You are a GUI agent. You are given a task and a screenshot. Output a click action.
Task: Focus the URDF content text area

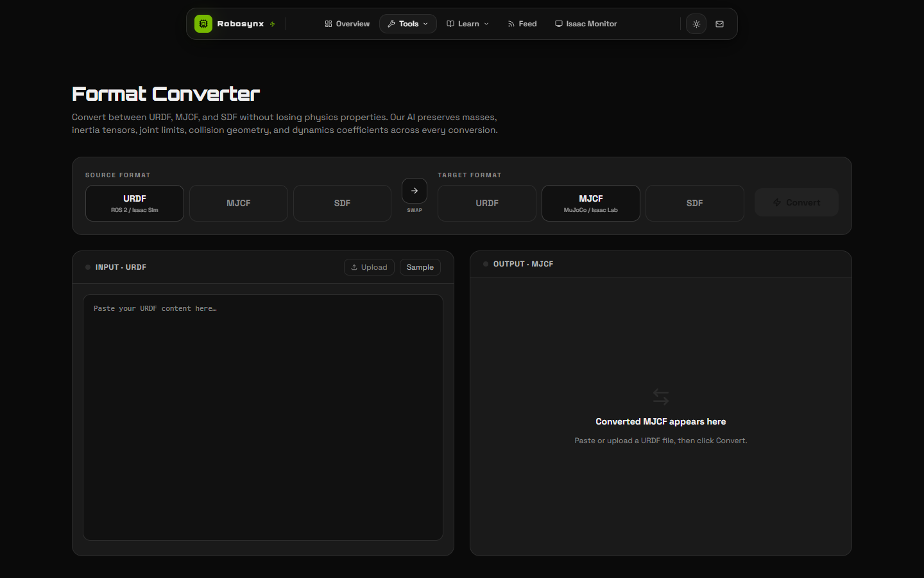(x=263, y=417)
